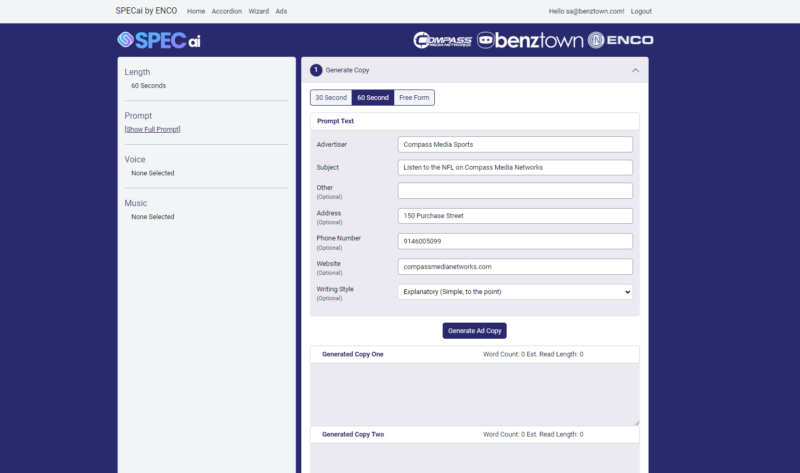Focus the Website input field

click(515, 266)
